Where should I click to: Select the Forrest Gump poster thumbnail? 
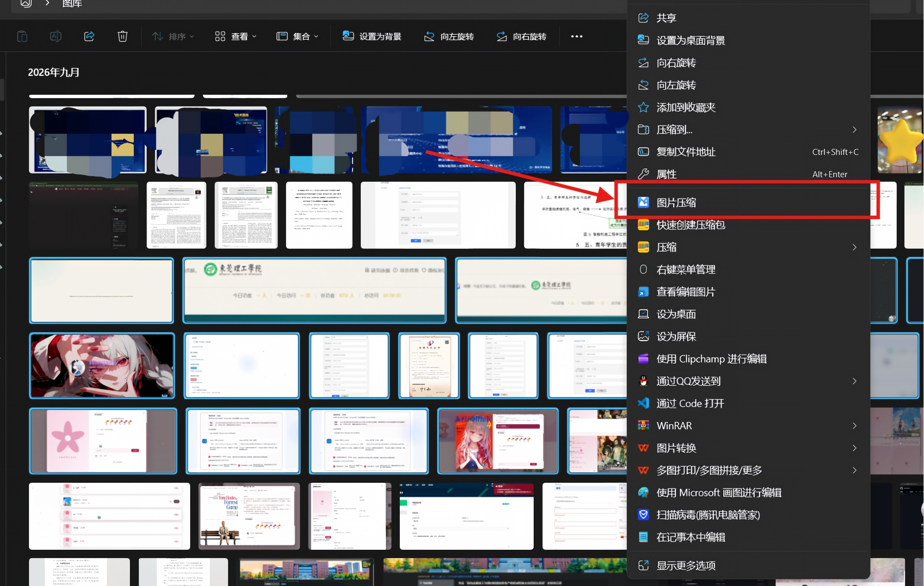coord(249,516)
